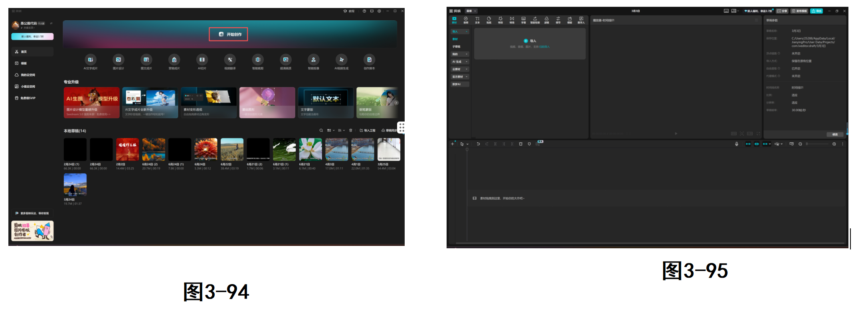The height and width of the screenshot is (318, 868).
Task: Open the 创作脚本 tool icon
Action: [369, 60]
